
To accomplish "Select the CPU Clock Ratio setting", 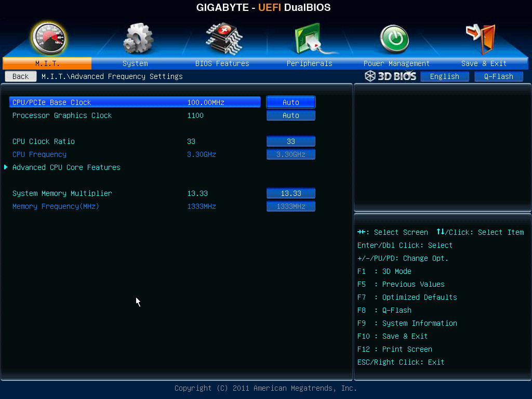I will [44, 141].
